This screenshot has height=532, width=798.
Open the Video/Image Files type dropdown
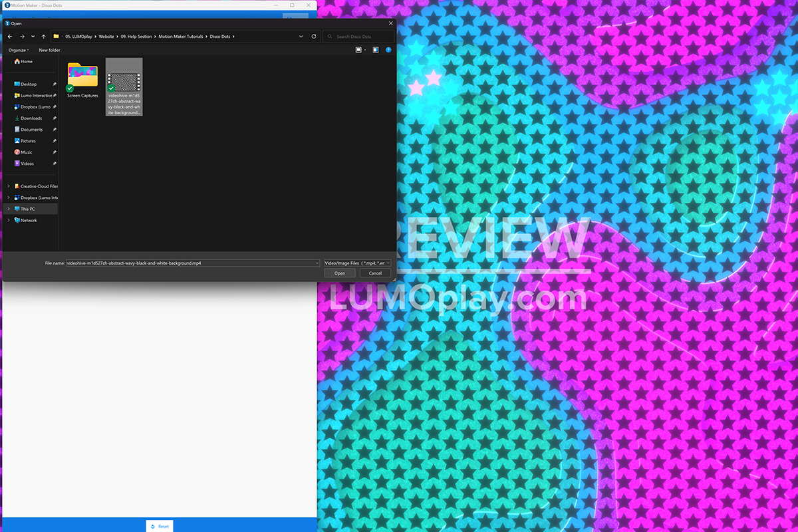click(x=357, y=263)
